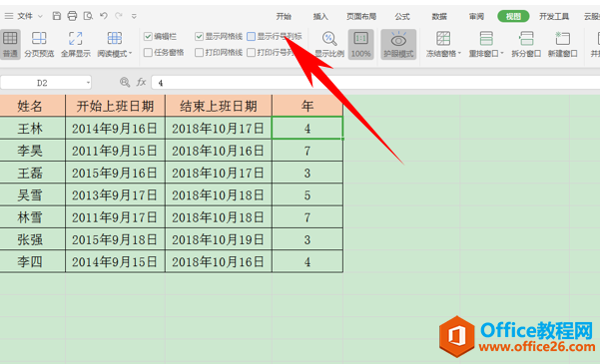Select cell 王林
The width and height of the screenshot is (602, 364).
(33, 128)
